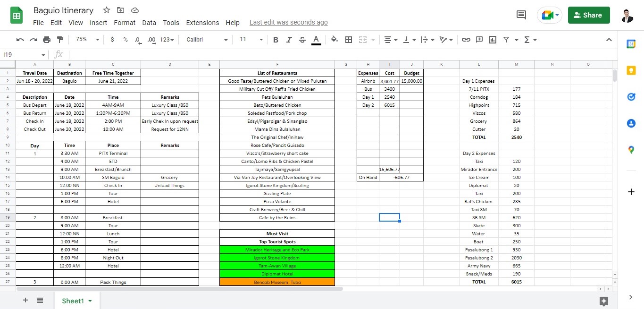The height and width of the screenshot is (309, 644).
Task: Open the All sheets list icon
Action: pos(40,300)
